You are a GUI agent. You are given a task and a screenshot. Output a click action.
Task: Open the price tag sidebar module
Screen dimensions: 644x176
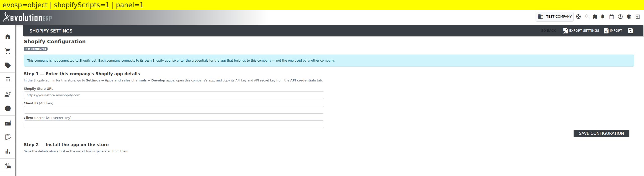tap(8, 66)
